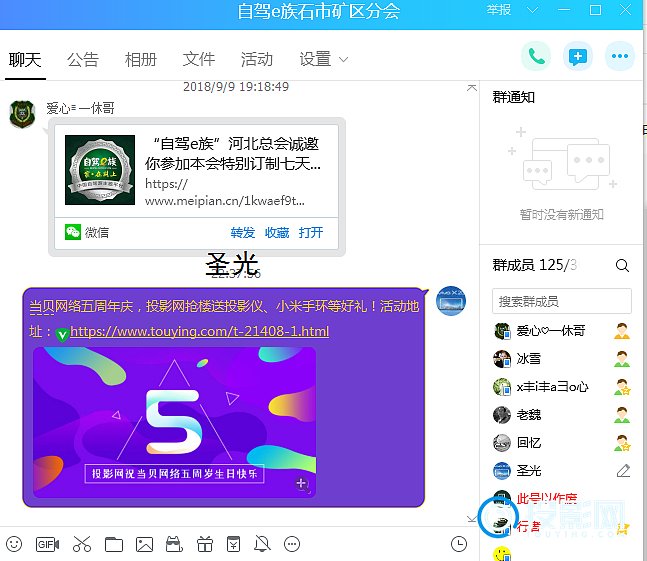Select member 回忆 in list
Viewport: 647px width, 561px height.
point(562,443)
